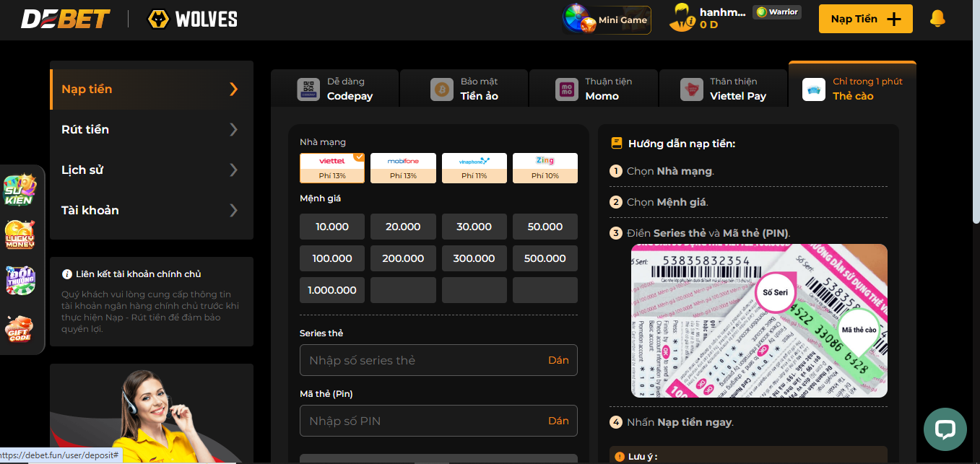
Task: Choose the 20.000 denomination
Action: [x=403, y=227]
